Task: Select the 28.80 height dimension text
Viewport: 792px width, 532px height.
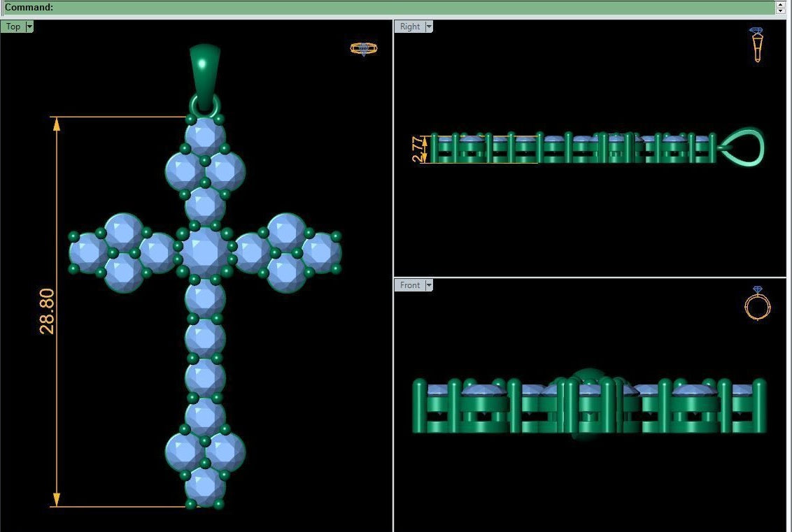Action: [x=47, y=311]
